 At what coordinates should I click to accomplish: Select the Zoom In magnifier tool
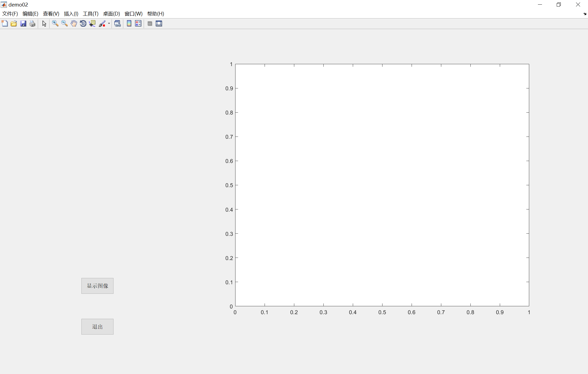[x=55, y=24]
